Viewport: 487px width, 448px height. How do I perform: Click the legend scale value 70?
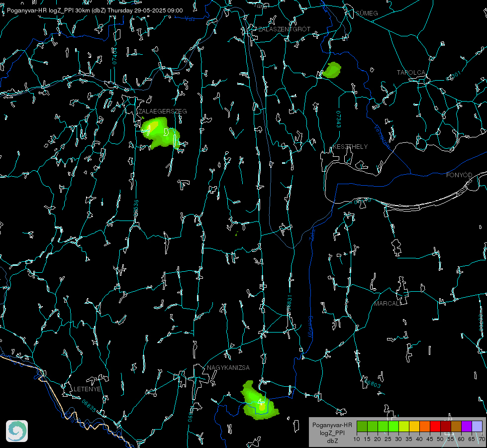point(482,439)
